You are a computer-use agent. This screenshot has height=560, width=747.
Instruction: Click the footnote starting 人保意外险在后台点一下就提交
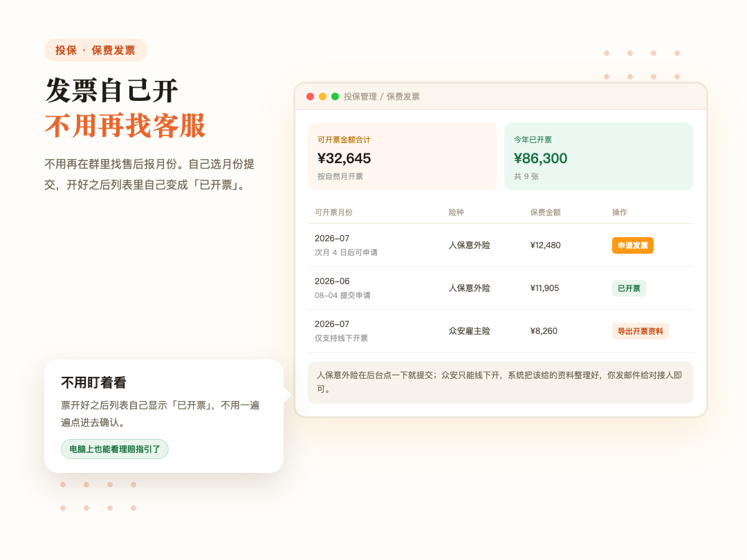pos(500,382)
